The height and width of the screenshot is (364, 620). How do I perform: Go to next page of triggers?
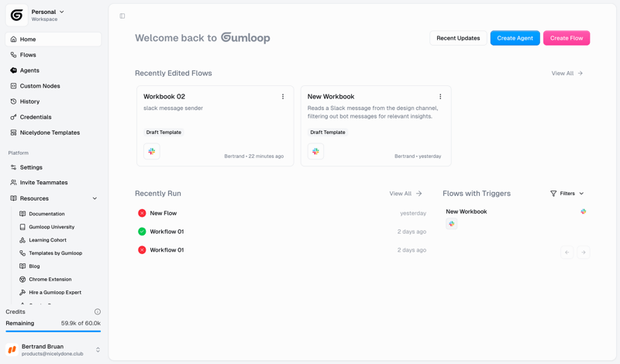pyautogui.click(x=584, y=252)
